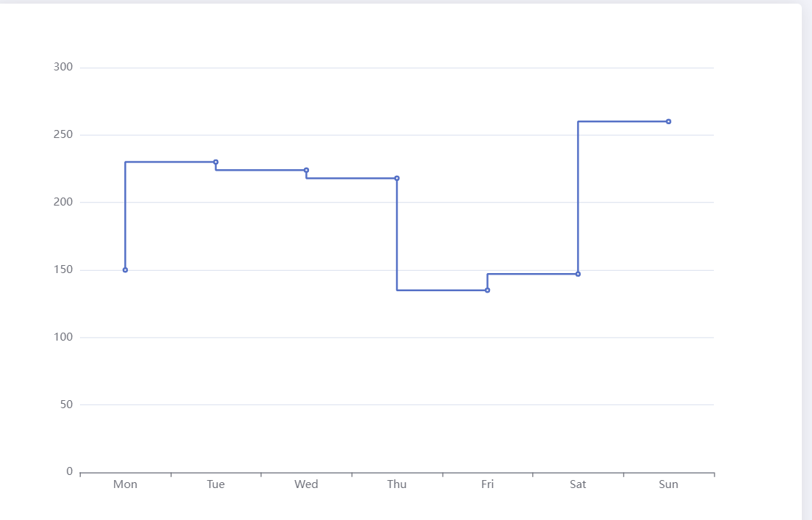812x520 pixels.
Task: Select the Wed x-axis label
Action: [x=306, y=484]
